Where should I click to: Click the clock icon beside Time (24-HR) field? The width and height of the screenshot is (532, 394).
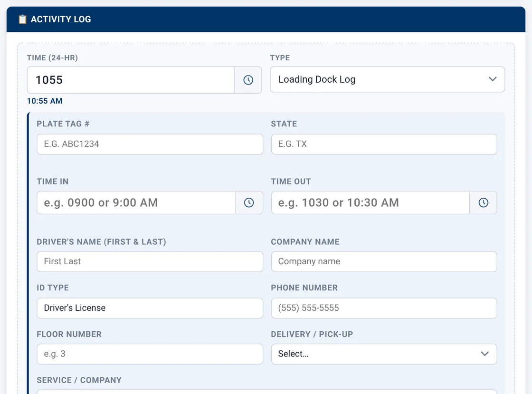[x=248, y=80]
